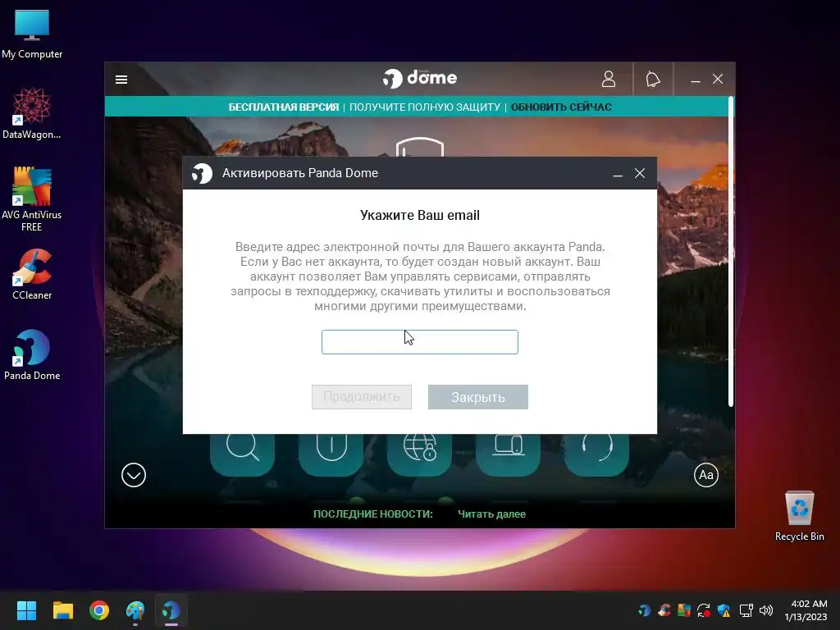The height and width of the screenshot is (630, 840).
Task: Select the AVG AntiVirus FREE shortcut
Action: click(x=32, y=199)
